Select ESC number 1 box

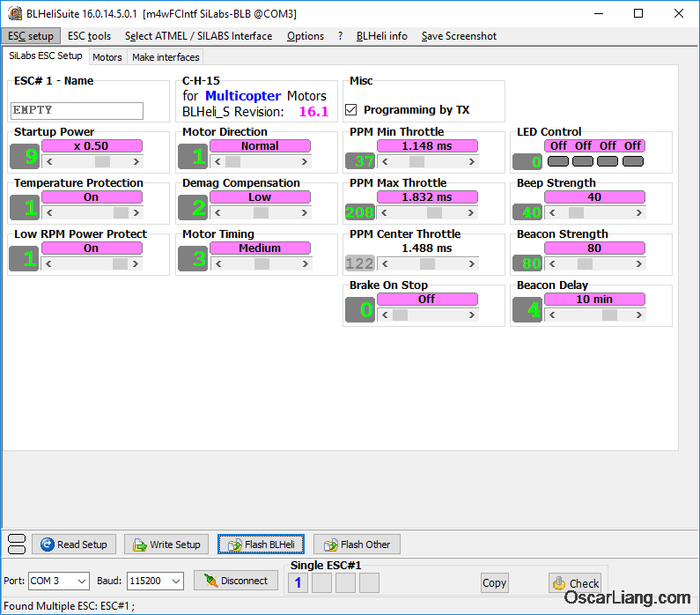298,583
